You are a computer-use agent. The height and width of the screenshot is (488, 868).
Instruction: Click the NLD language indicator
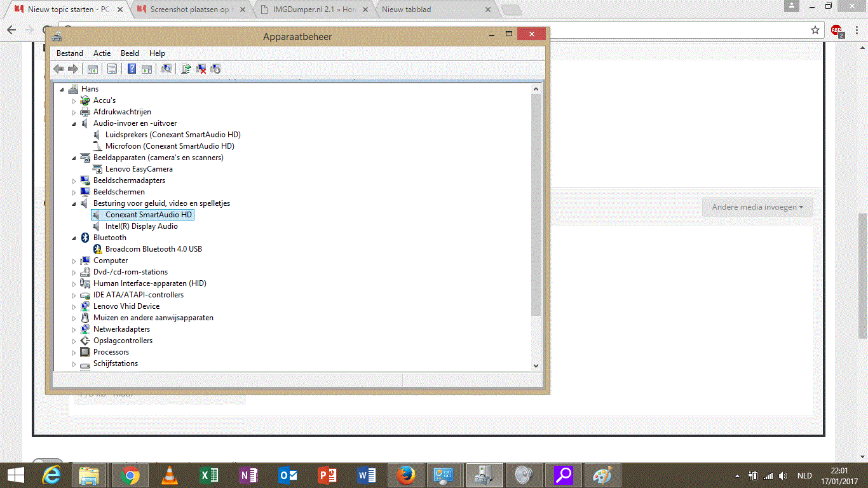click(804, 476)
